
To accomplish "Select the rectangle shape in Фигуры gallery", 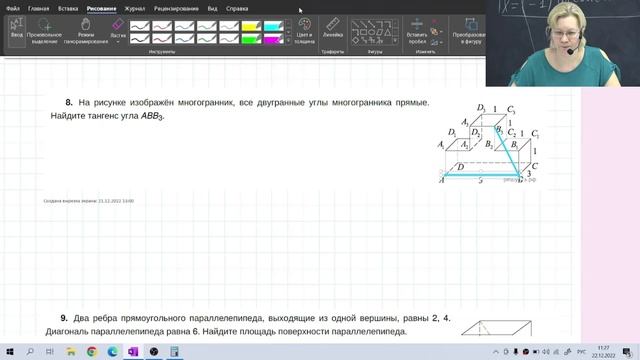I will pos(363,32).
